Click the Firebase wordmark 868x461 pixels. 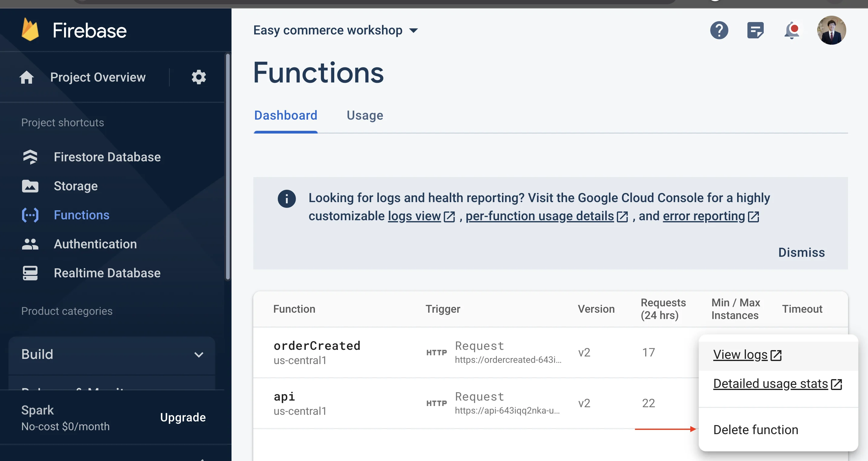pyautogui.click(x=90, y=30)
